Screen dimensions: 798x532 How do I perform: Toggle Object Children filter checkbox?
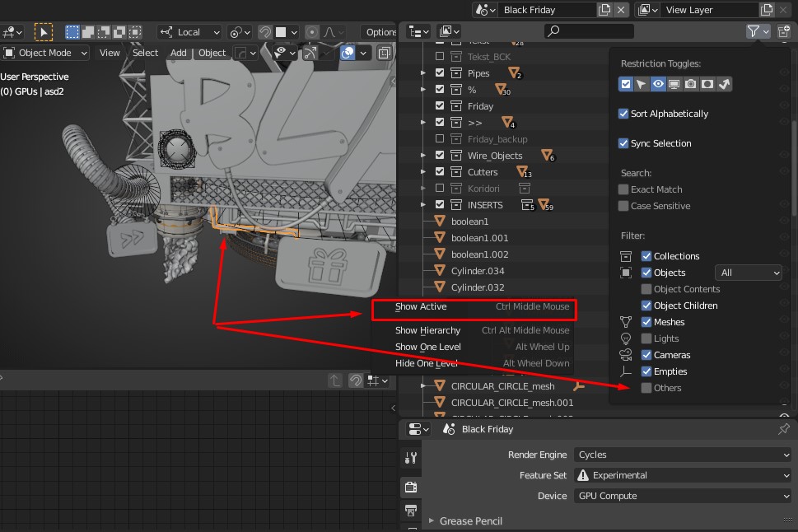646,306
